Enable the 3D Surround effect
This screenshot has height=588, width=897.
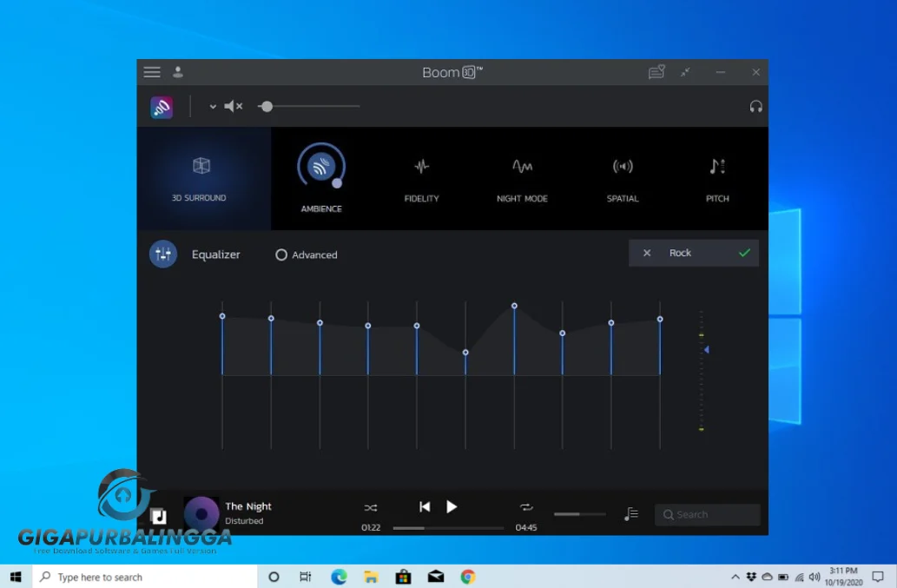201,166
